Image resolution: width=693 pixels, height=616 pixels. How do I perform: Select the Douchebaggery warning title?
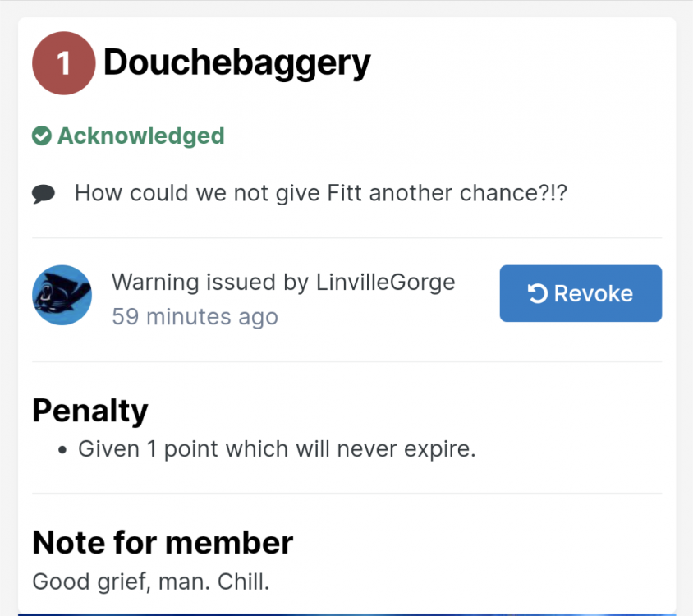click(236, 62)
